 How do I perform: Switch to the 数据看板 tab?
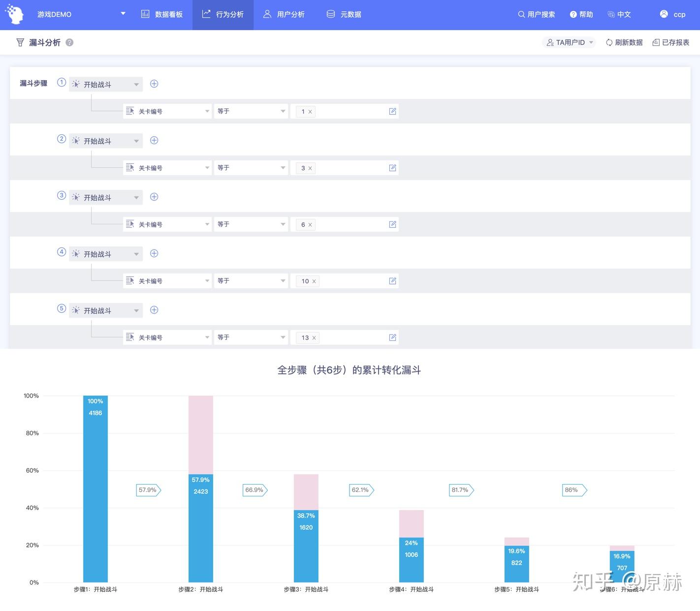(x=162, y=14)
